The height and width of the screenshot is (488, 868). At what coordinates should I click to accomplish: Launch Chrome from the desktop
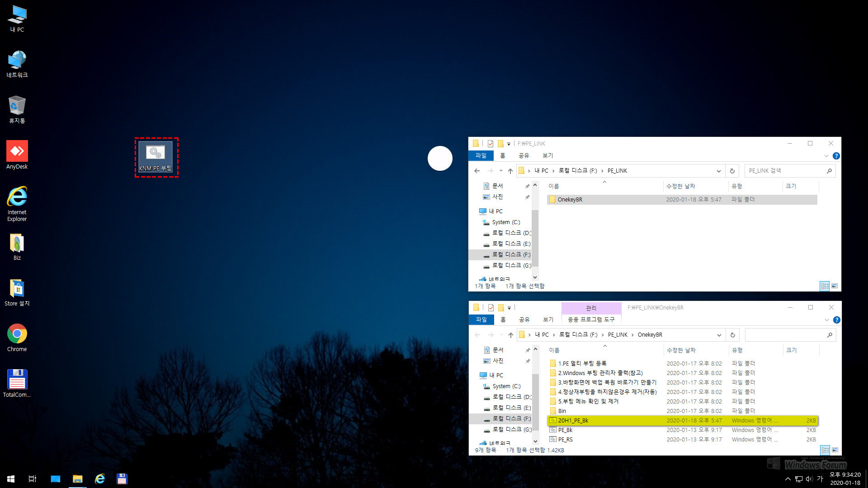click(17, 338)
